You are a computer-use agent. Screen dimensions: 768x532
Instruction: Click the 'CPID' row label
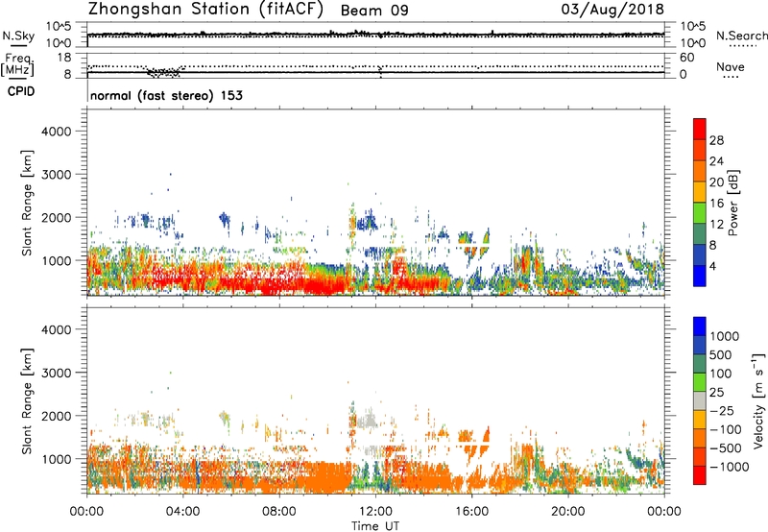coord(21,91)
